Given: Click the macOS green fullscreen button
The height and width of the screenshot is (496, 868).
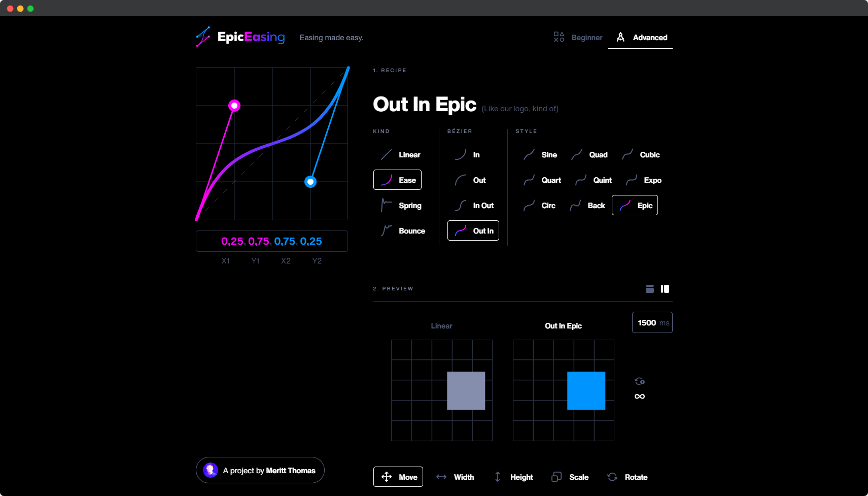Looking at the screenshot, I should click(30, 9).
